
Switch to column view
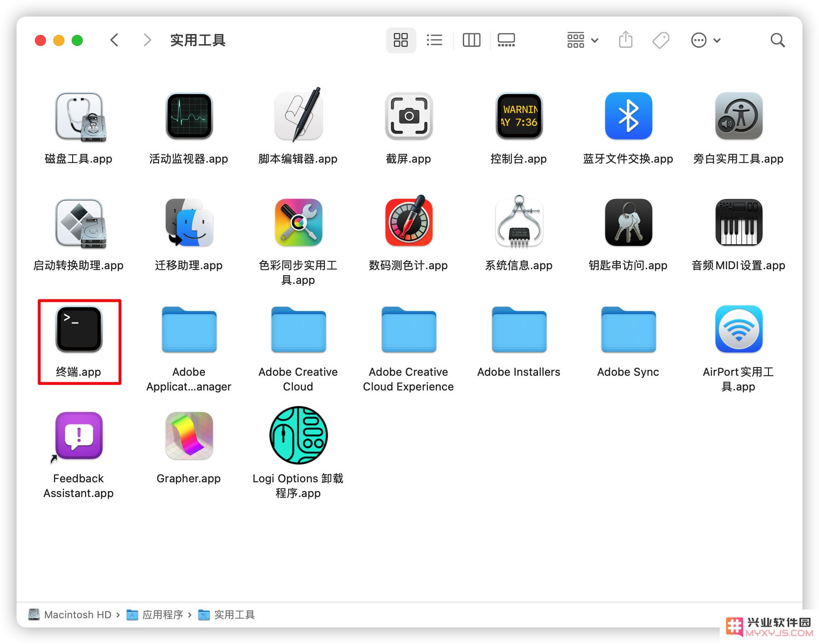[x=471, y=40]
